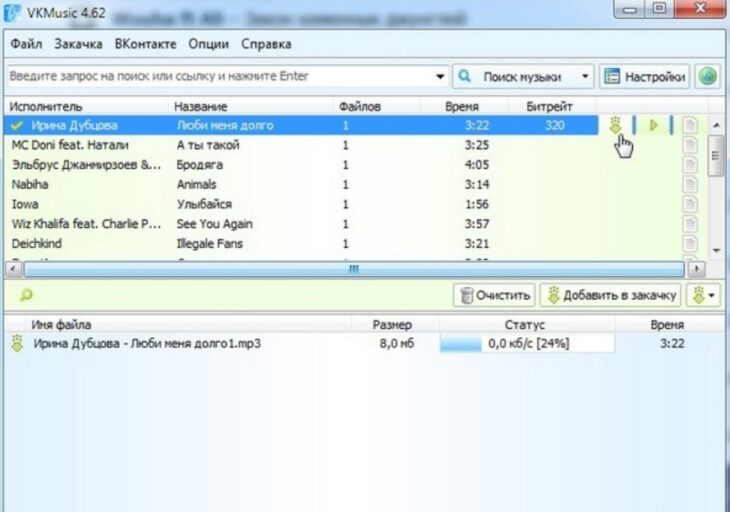Click Добавить в закачку button
Image resolution: width=730 pixels, height=512 pixels.
coord(611,295)
